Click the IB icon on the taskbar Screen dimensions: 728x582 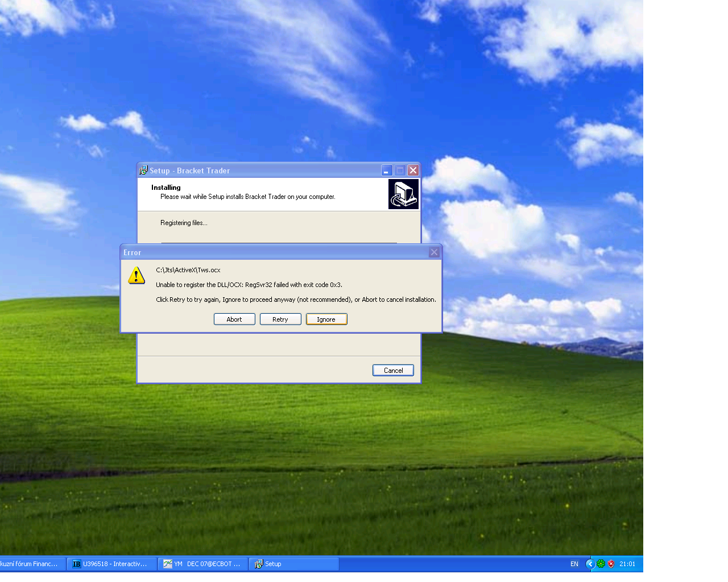coord(77,564)
